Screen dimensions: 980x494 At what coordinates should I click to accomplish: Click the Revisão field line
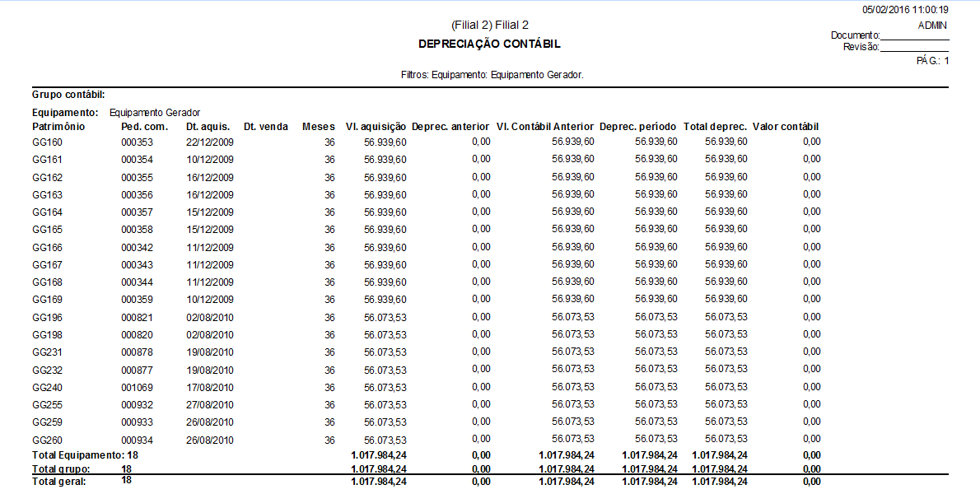[x=914, y=50]
